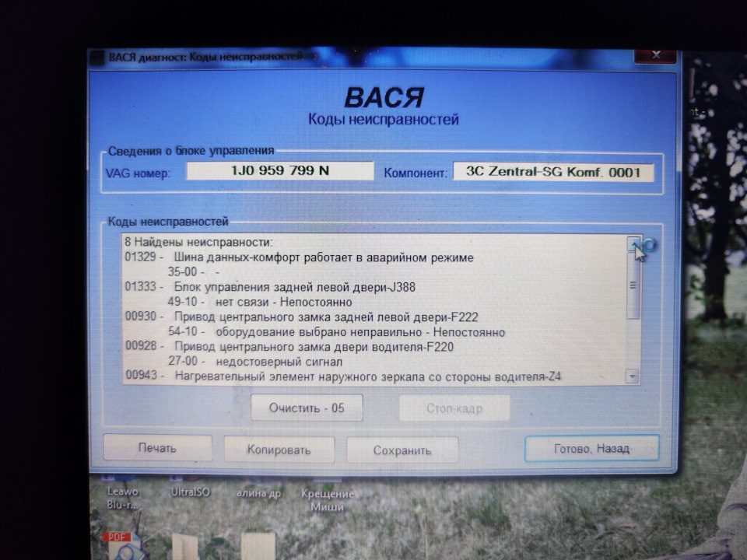Click the large 'ВАСЯ' heading

pos(384,98)
